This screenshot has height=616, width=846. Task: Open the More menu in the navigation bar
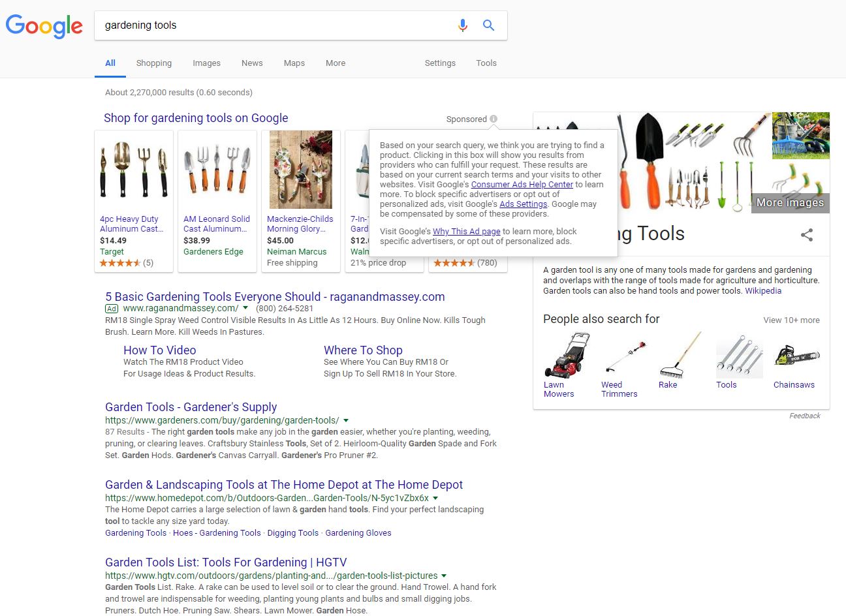(x=335, y=63)
